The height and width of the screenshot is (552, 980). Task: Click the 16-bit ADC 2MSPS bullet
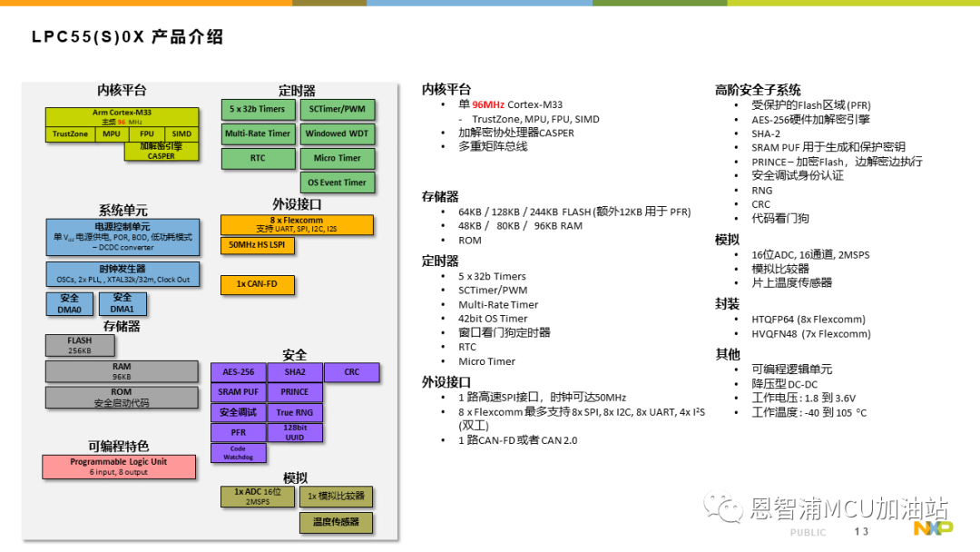(810, 255)
